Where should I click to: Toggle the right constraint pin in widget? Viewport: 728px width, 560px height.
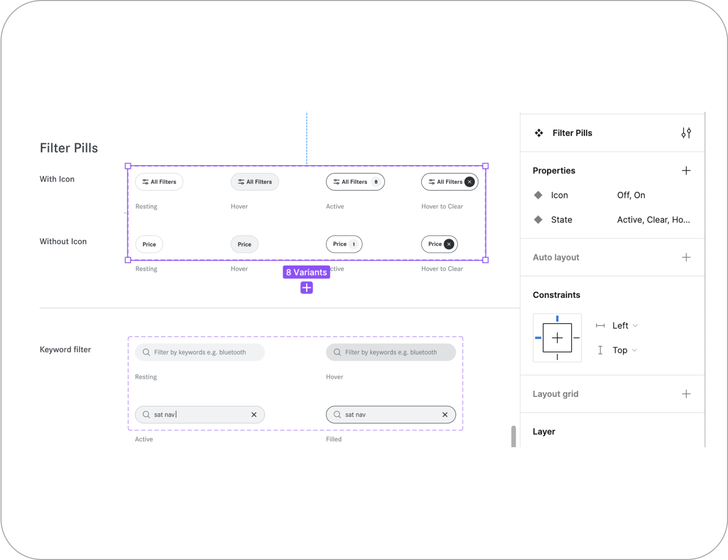(x=577, y=338)
